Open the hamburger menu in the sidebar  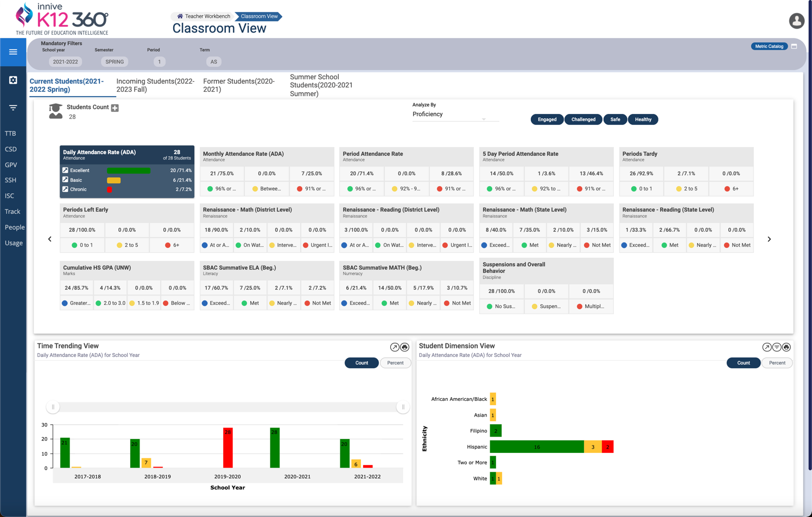[13, 52]
